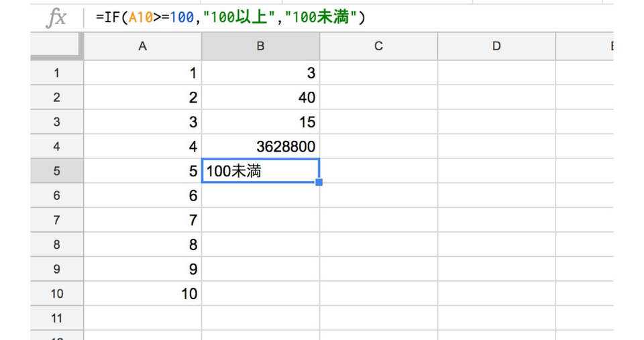This screenshot has width=644, height=340.
Task: Select column C header
Action: tap(378, 46)
